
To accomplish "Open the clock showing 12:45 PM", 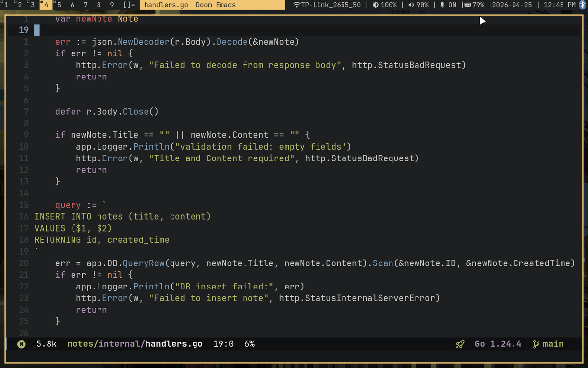I will point(555,5).
